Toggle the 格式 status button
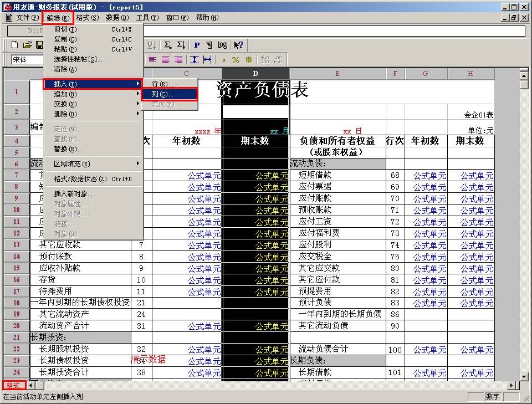 (x=14, y=385)
